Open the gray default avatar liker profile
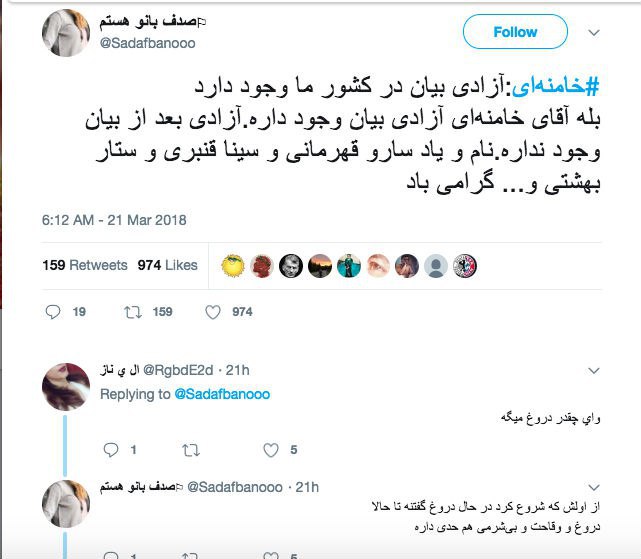 pyautogui.click(x=436, y=266)
